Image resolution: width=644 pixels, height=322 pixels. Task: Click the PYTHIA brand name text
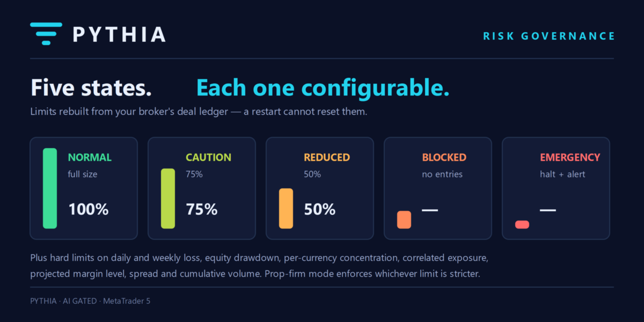pyautogui.click(x=119, y=34)
